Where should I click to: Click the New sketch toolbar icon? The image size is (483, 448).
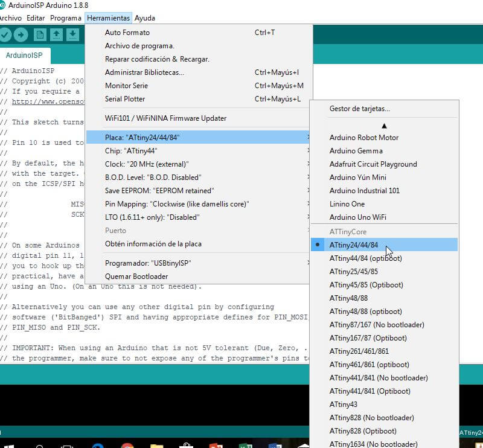[x=40, y=34]
